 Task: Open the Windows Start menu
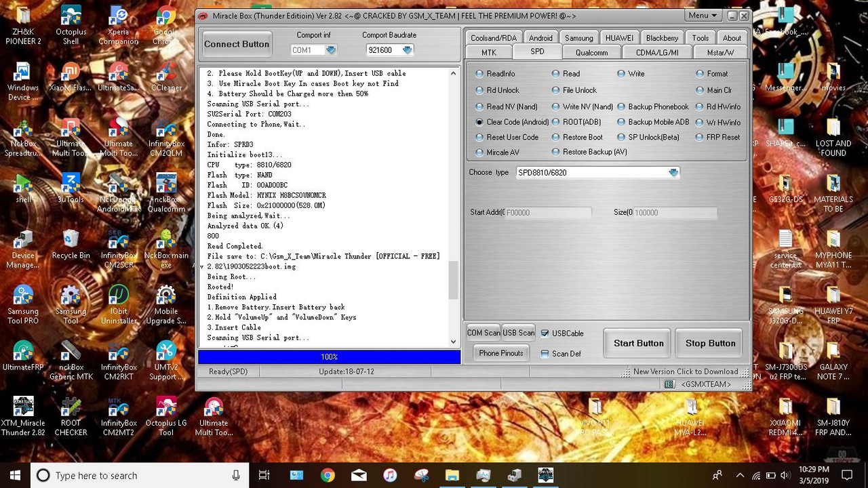[16, 475]
